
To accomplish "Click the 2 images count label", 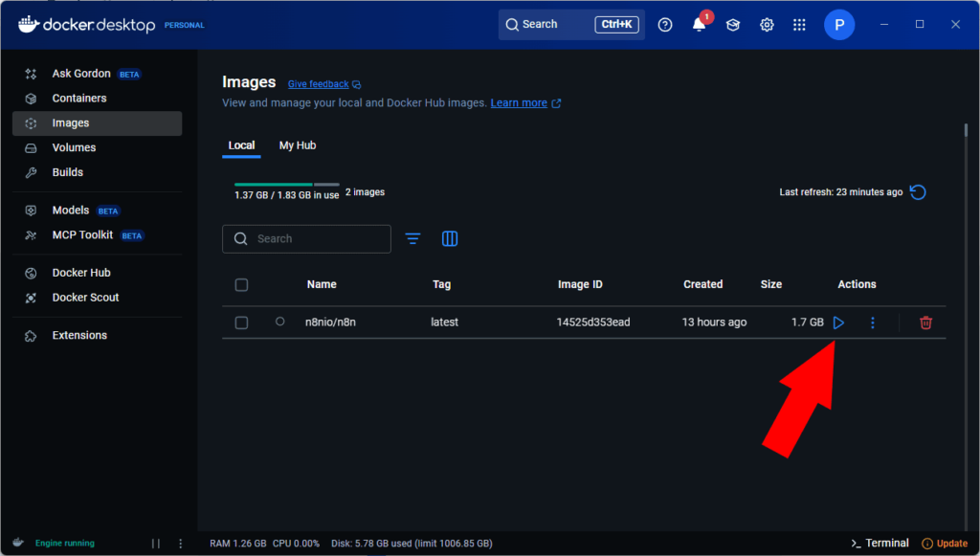I will pyautogui.click(x=365, y=191).
